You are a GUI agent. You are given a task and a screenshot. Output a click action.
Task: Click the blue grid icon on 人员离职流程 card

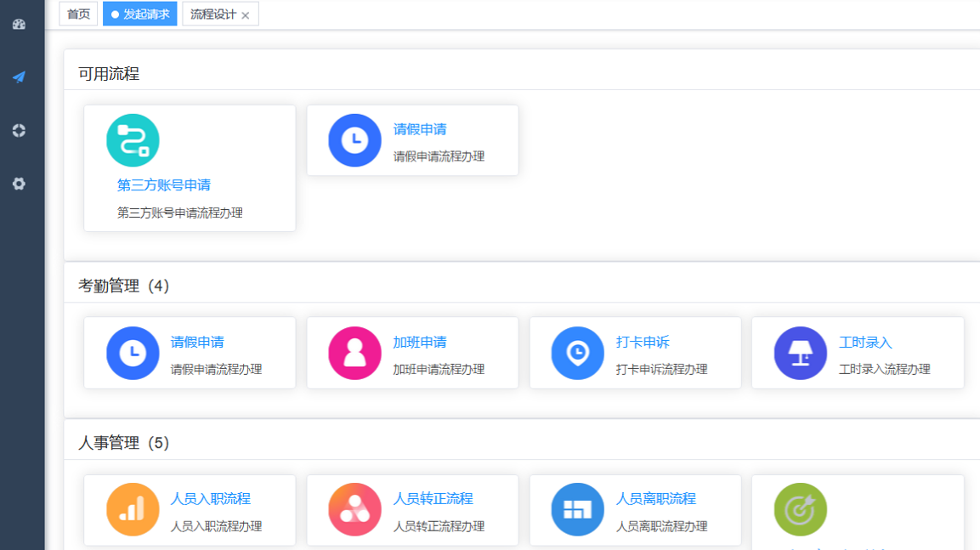pyautogui.click(x=577, y=510)
